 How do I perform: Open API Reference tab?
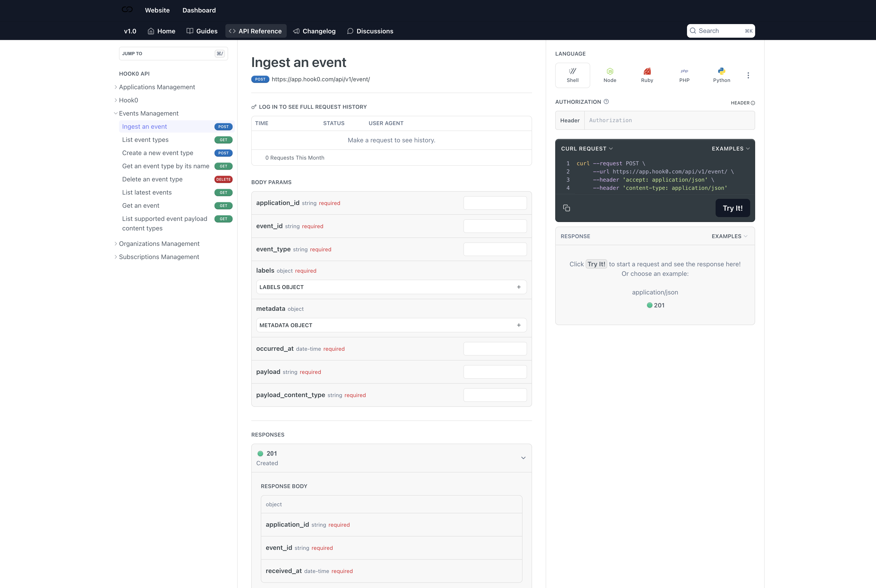click(x=256, y=31)
